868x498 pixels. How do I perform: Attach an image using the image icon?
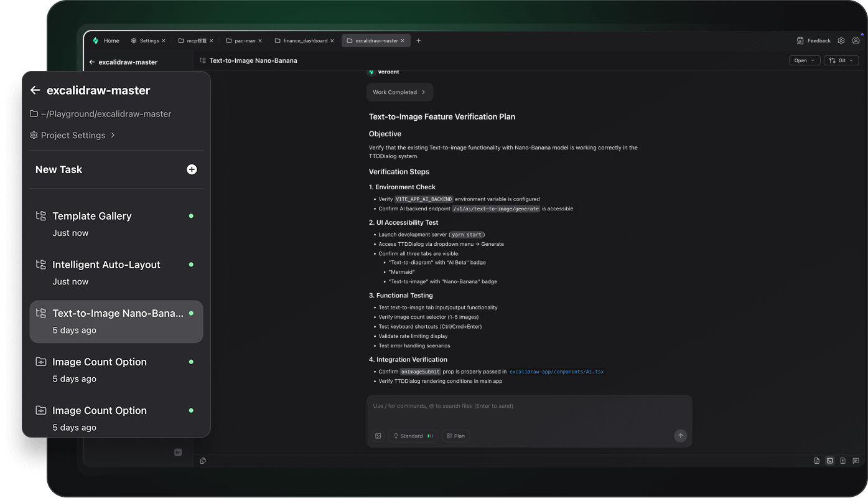click(378, 436)
